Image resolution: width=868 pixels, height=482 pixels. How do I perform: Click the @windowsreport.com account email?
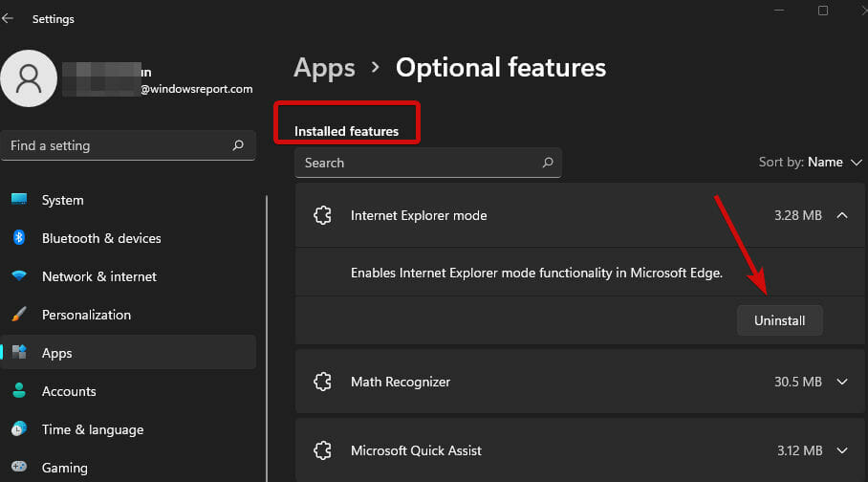pyautogui.click(x=197, y=89)
